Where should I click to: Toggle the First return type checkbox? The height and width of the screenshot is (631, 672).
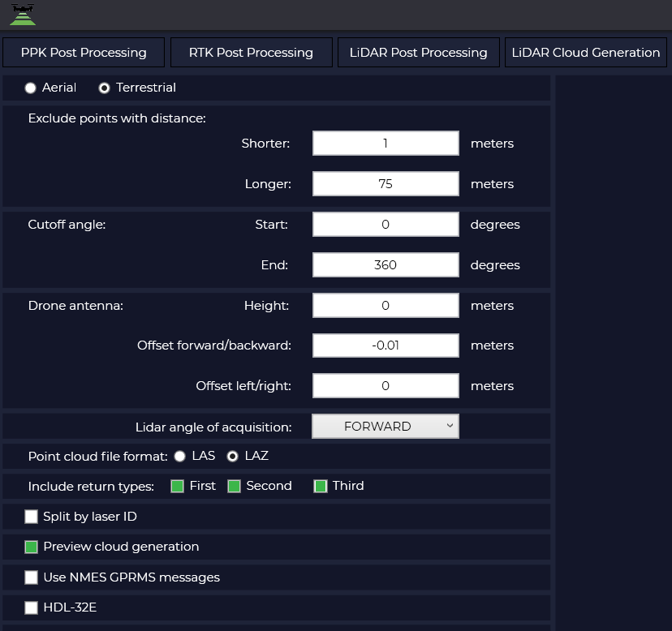pyautogui.click(x=178, y=486)
